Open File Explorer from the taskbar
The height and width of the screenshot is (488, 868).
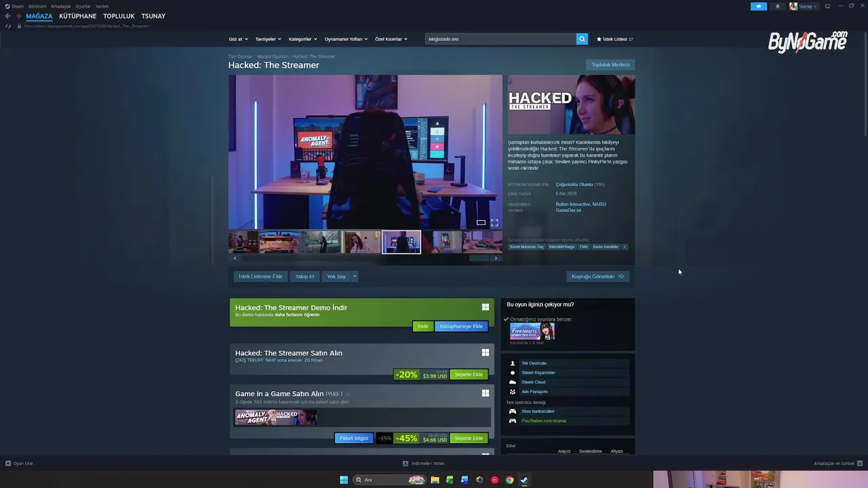435,480
